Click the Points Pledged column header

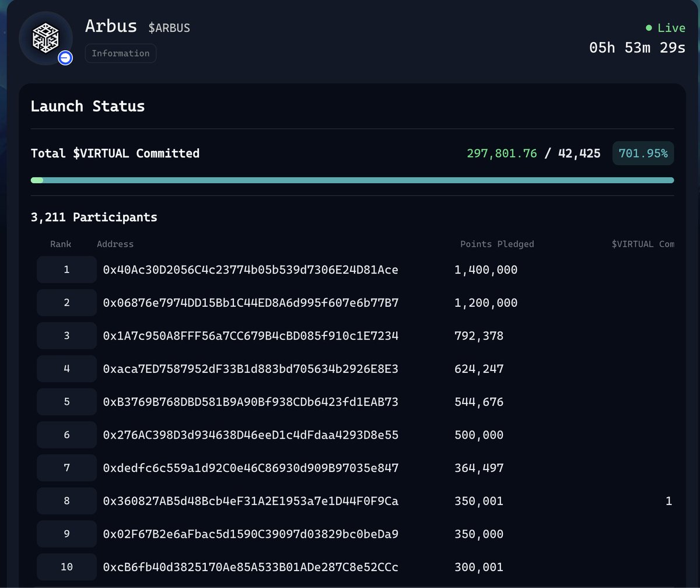point(497,244)
